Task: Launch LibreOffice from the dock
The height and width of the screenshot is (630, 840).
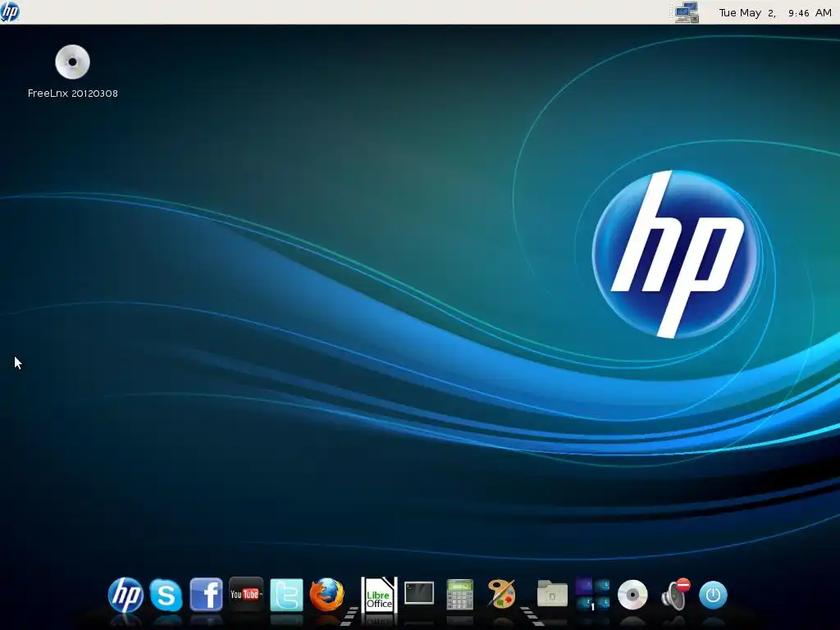Action: tap(379, 595)
